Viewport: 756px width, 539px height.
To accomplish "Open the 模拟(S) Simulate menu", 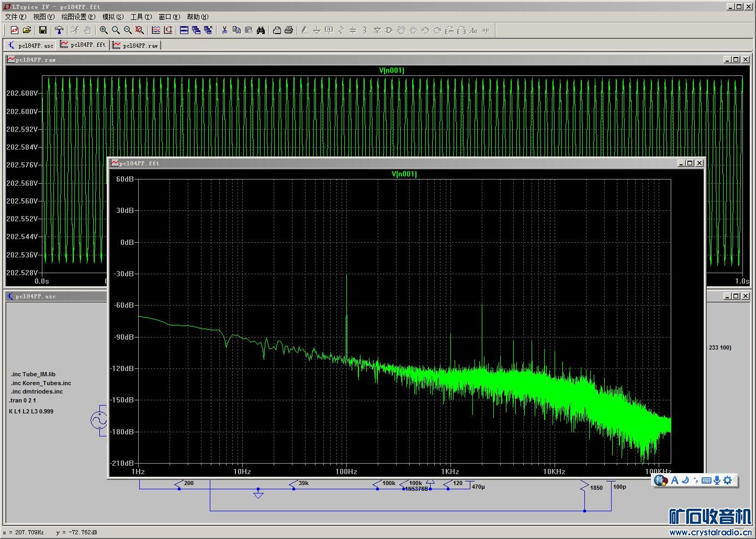I will (x=113, y=17).
